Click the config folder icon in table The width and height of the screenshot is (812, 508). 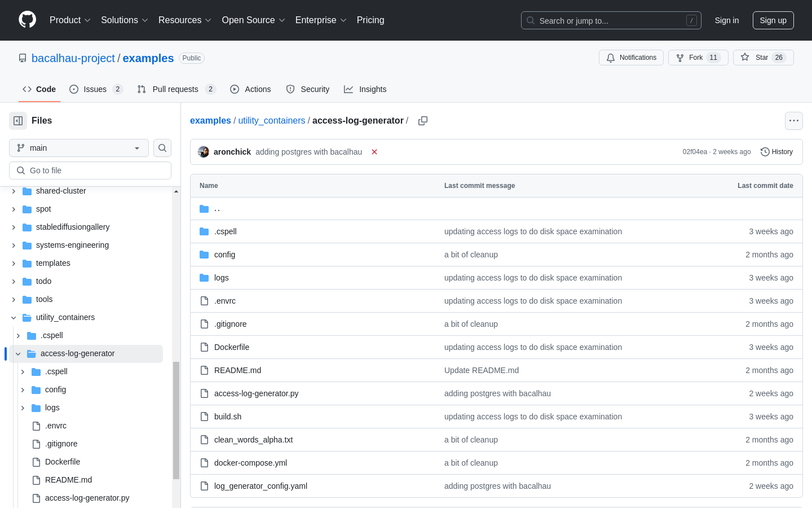tap(204, 255)
